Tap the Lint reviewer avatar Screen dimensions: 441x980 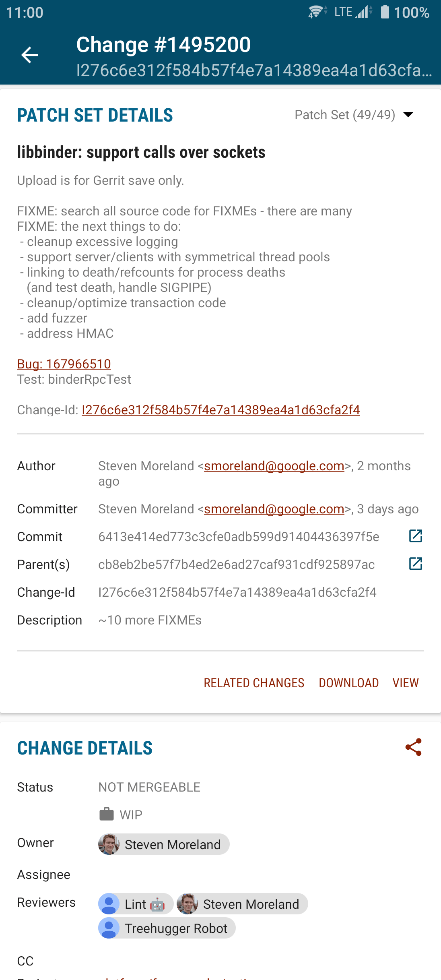(109, 904)
